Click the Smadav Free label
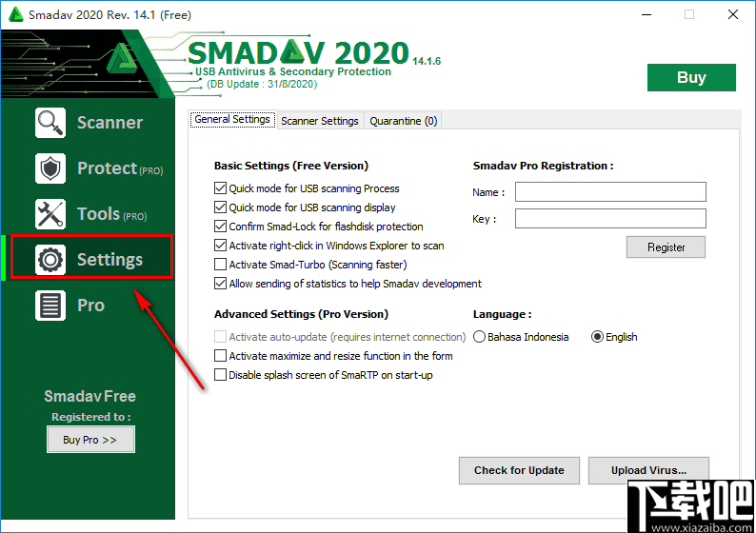Screen dimensions: 756x533 click(90, 396)
